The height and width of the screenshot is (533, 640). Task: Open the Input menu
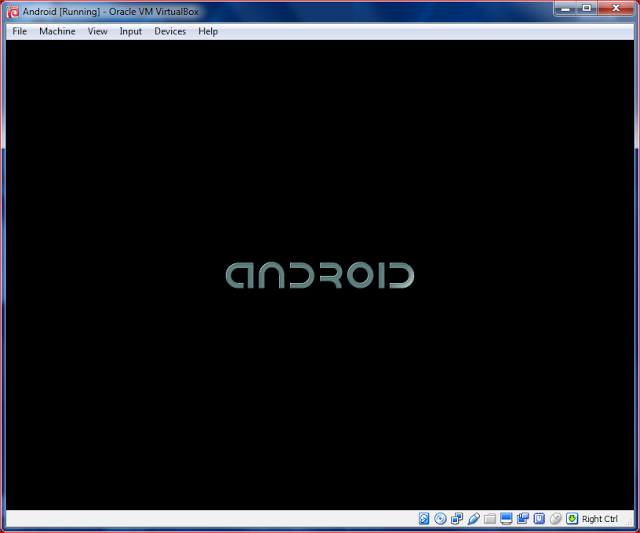131,31
